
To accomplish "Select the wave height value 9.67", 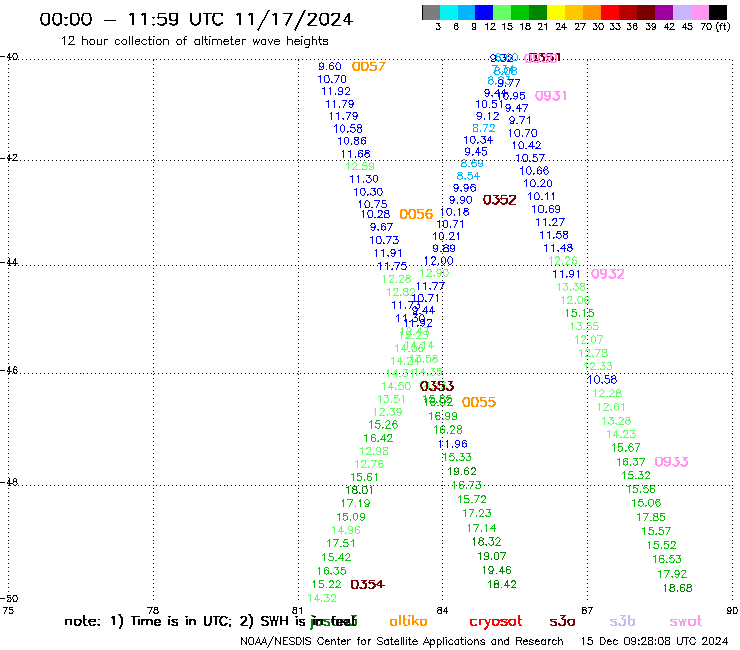I will (x=381, y=227).
